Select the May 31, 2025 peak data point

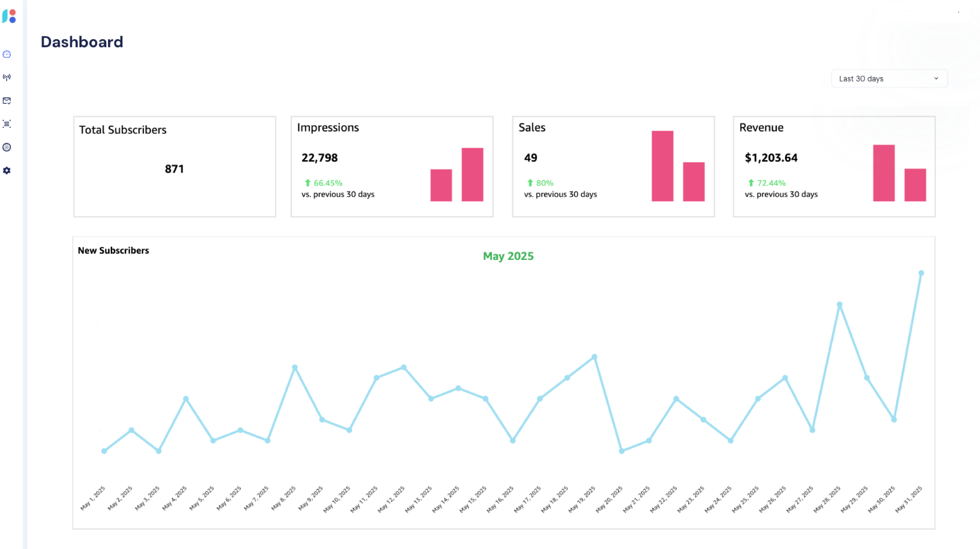[921, 273]
